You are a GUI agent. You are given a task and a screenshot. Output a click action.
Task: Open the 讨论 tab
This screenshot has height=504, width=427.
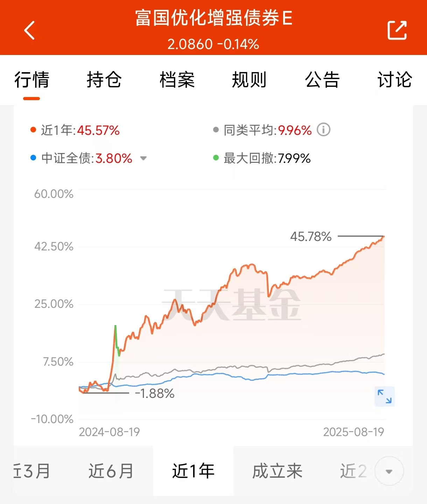coord(395,80)
